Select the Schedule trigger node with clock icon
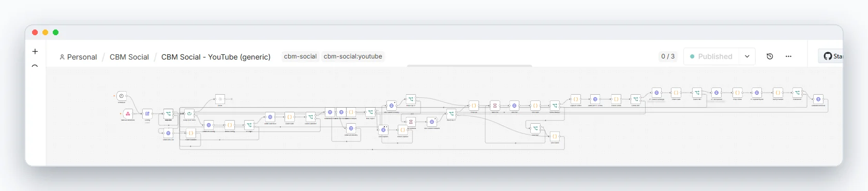The image size is (868, 191). [x=122, y=96]
